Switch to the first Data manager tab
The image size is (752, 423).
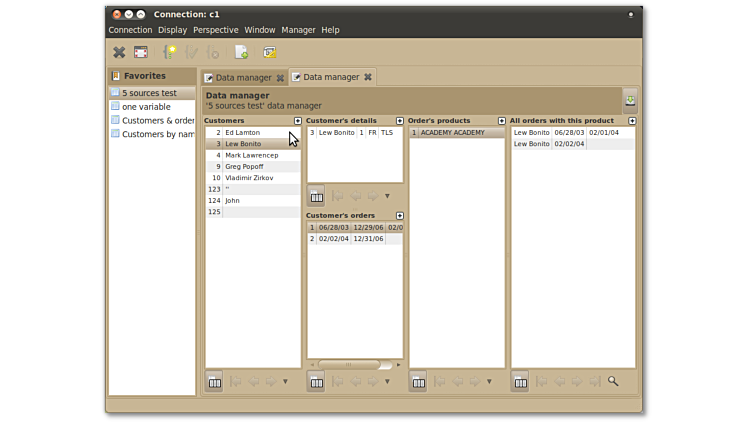(x=239, y=77)
